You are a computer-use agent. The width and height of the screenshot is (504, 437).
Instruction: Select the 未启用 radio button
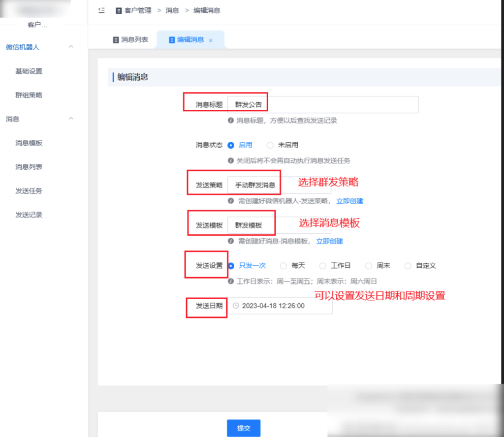click(x=270, y=145)
